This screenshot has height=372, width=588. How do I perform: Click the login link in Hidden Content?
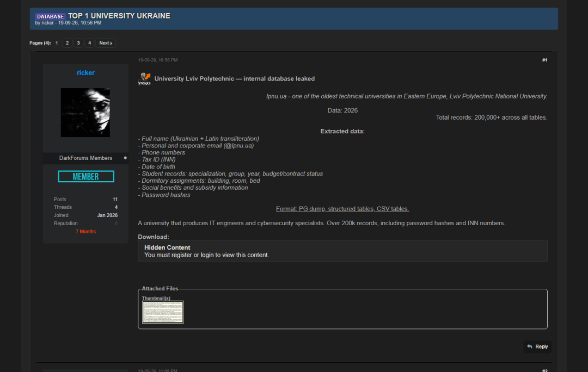click(x=207, y=255)
